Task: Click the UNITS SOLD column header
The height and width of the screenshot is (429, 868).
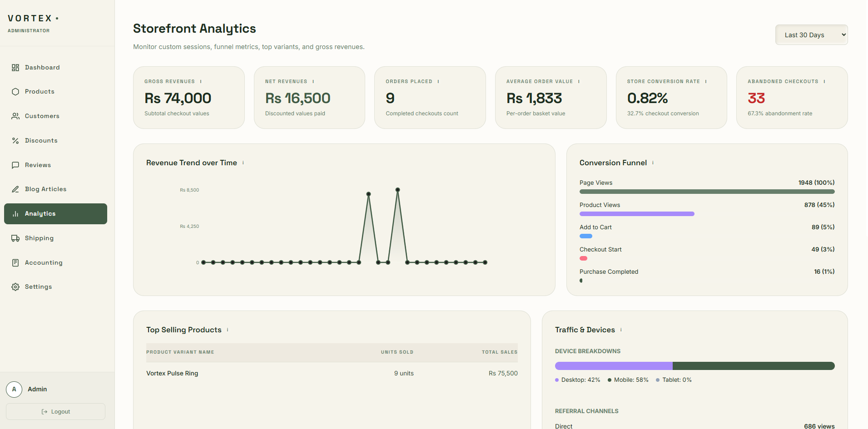Action: (397, 352)
